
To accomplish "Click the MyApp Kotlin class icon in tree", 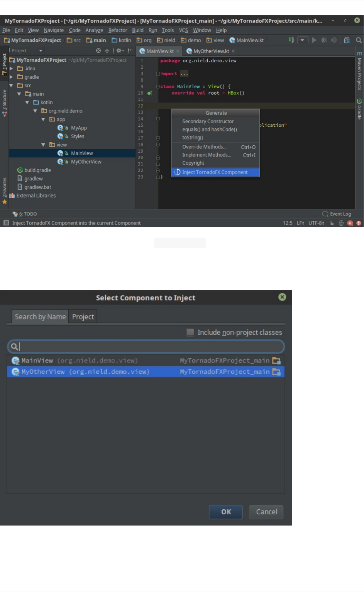I will (x=61, y=128).
